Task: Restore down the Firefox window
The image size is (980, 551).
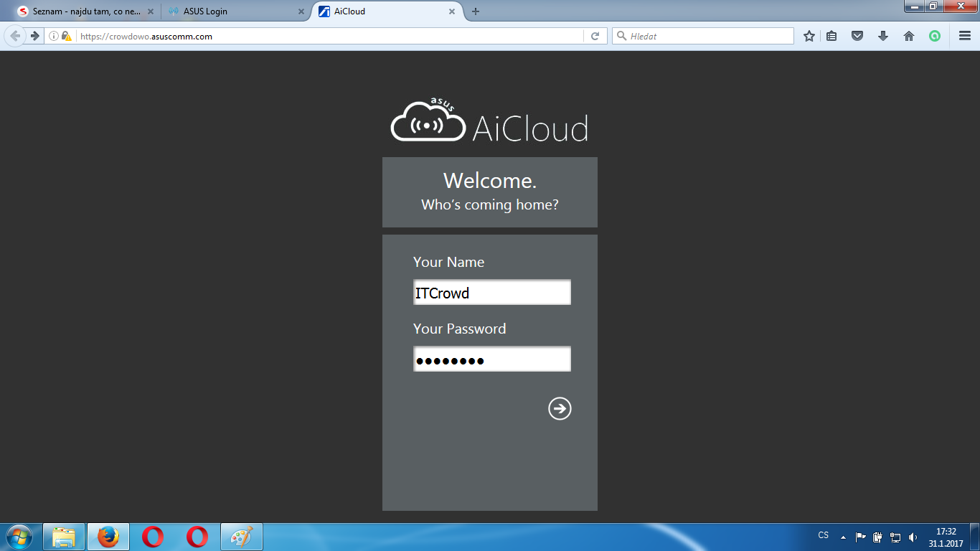Action: [x=933, y=6]
